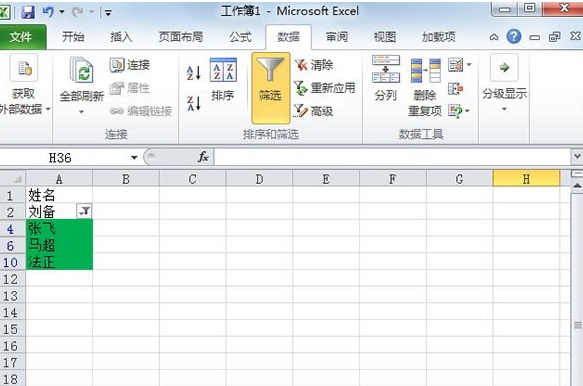Open Advanced filter (高级)

pyautogui.click(x=313, y=111)
